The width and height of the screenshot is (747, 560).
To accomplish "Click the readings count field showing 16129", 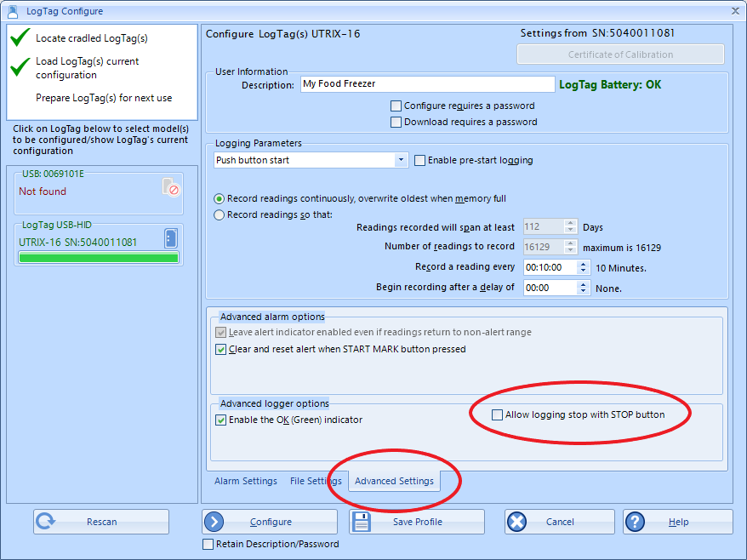I will click(x=544, y=247).
